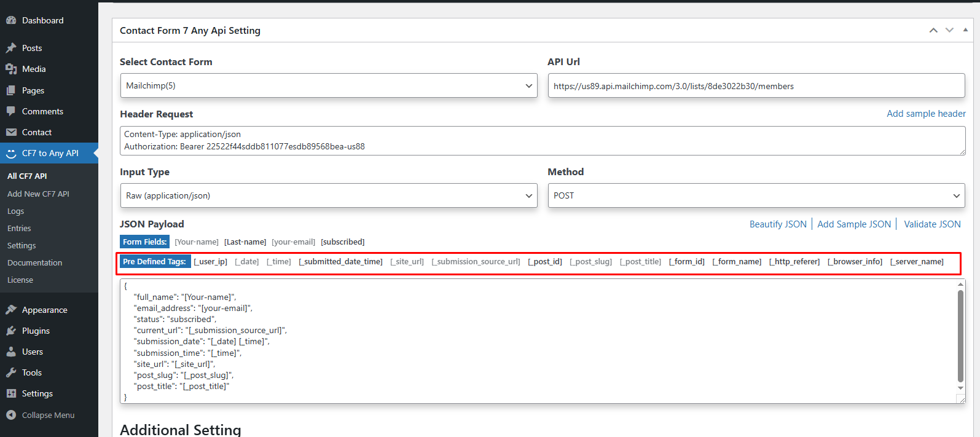Click the Posts pushpin icon
The image size is (980, 437).
[11, 48]
